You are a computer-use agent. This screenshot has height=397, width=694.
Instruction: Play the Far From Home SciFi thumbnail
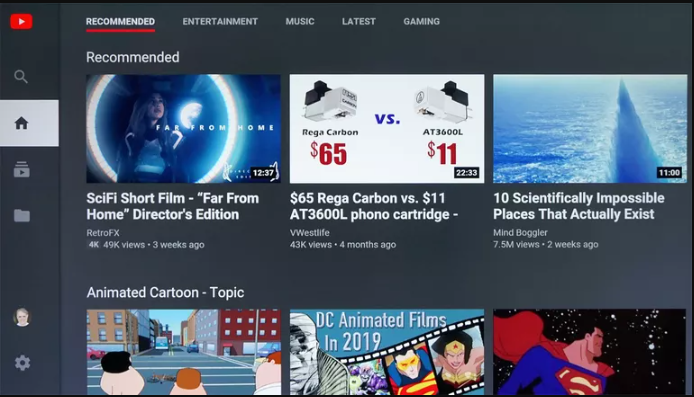(x=183, y=129)
